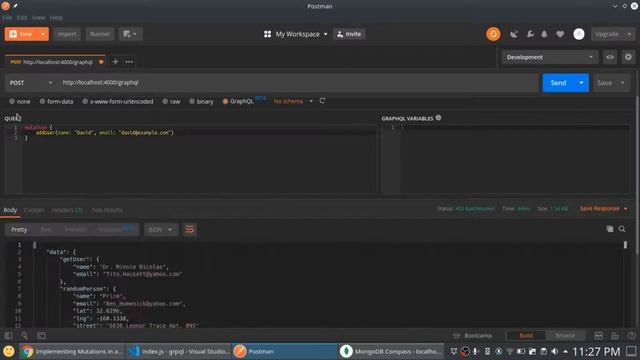
Task: Select the form-data body type
Action: pyautogui.click(x=56, y=101)
